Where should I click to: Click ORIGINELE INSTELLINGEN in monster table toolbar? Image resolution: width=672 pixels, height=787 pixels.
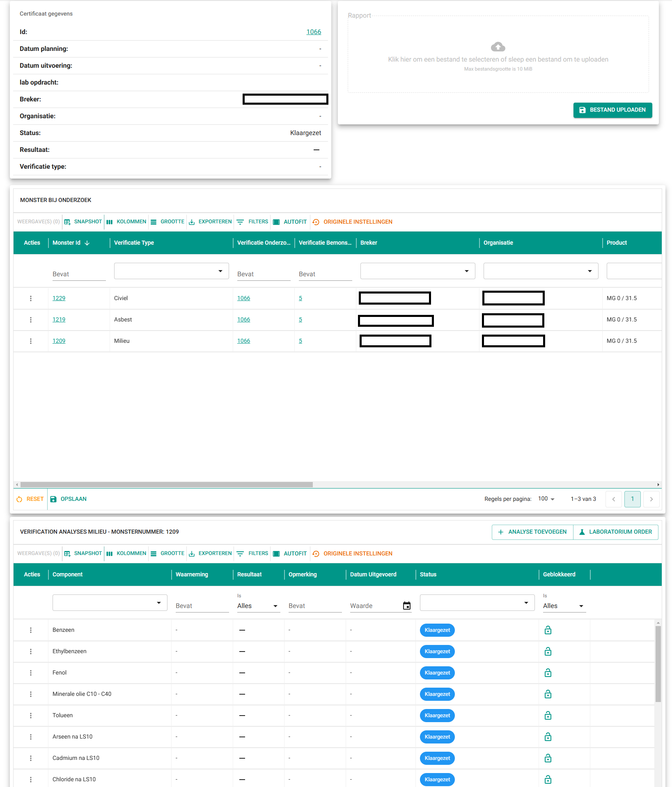pyautogui.click(x=352, y=222)
